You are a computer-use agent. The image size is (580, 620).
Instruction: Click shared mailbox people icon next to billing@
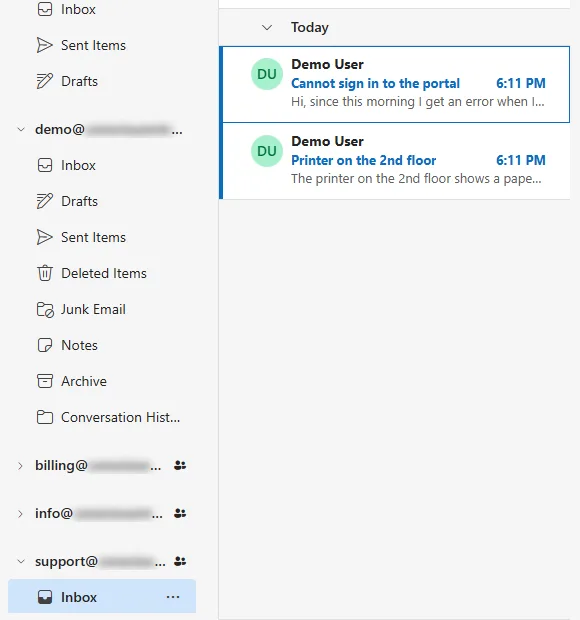pyautogui.click(x=180, y=465)
